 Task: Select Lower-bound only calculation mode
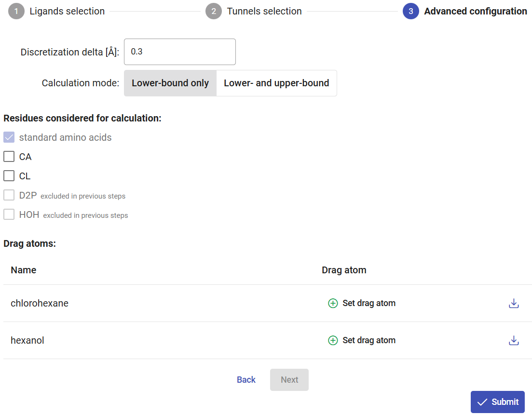[170, 83]
